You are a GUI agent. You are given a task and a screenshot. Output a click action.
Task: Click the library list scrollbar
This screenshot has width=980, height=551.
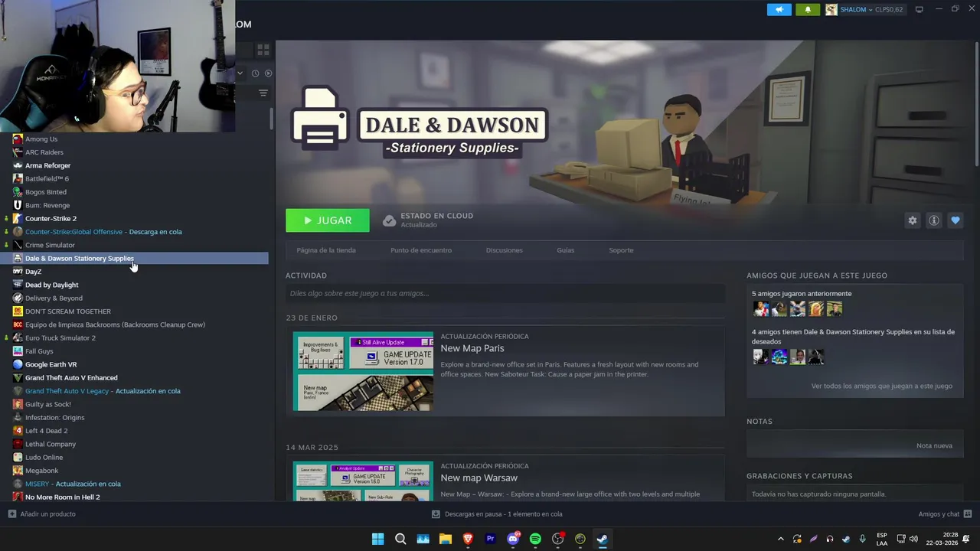point(271,119)
